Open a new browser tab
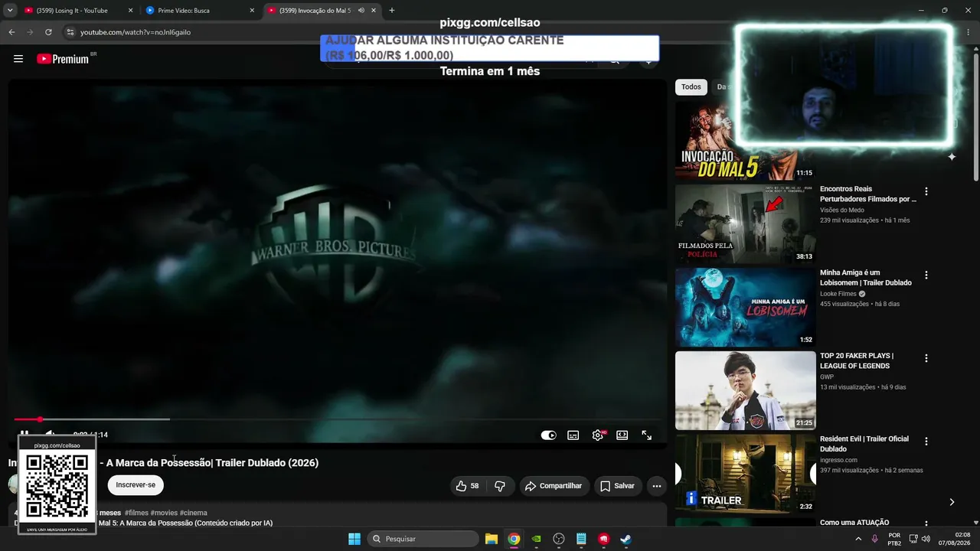The image size is (980, 551). (x=392, y=11)
